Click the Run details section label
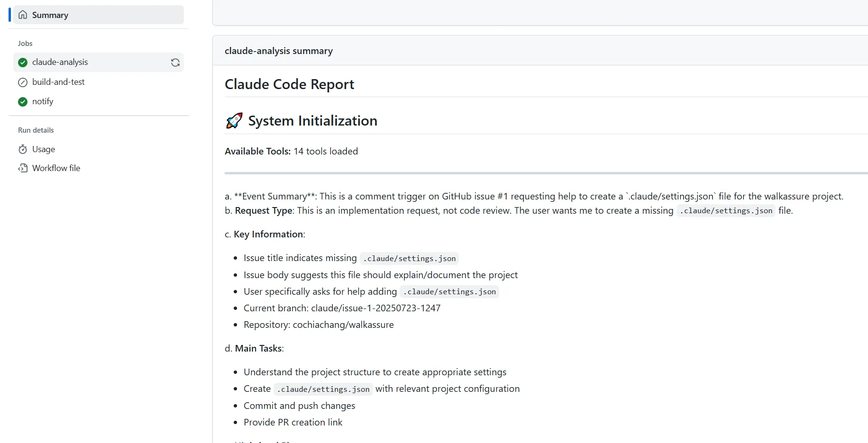This screenshot has height=443, width=868. click(36, 130)
